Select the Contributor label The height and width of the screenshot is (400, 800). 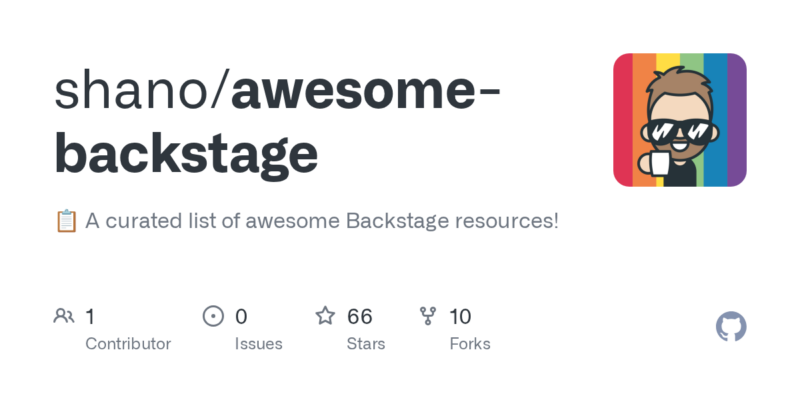point(128,344)
